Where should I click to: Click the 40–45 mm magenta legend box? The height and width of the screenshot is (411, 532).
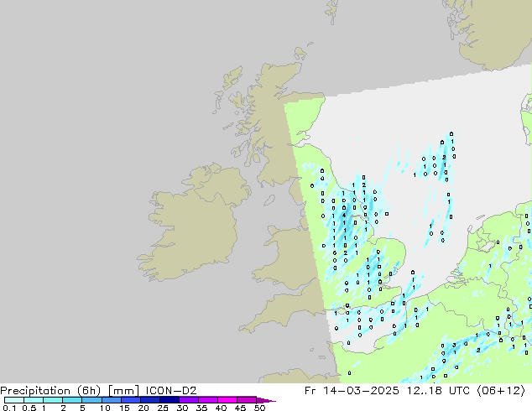(x=227, y=400)
